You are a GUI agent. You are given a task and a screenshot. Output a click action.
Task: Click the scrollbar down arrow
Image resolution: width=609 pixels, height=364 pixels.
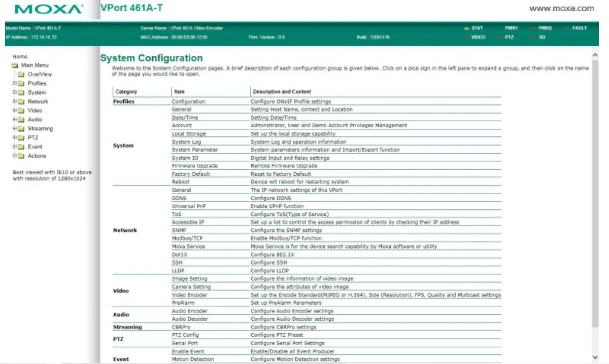(595, 357)
